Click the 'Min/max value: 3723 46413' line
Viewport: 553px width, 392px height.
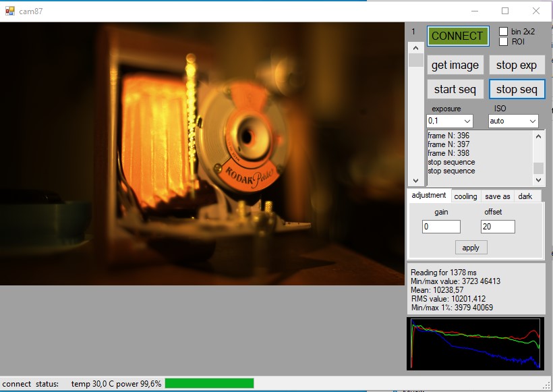coord(455,281)
